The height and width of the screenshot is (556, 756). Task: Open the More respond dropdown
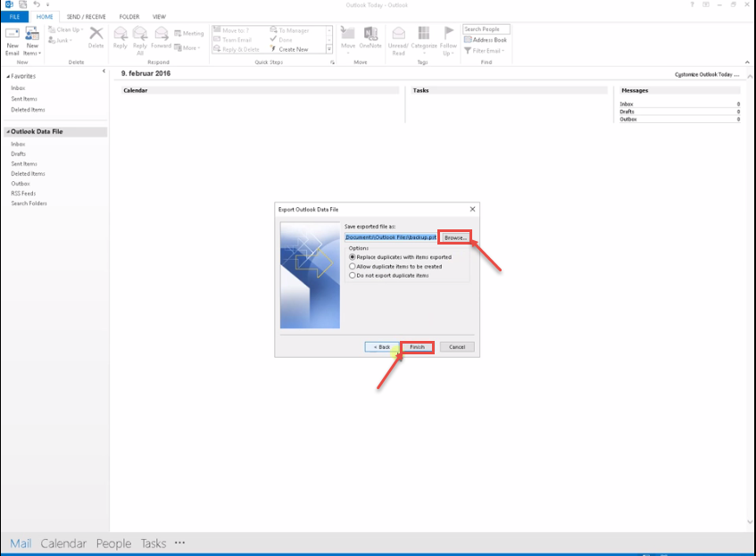click(x=187, y=47)
